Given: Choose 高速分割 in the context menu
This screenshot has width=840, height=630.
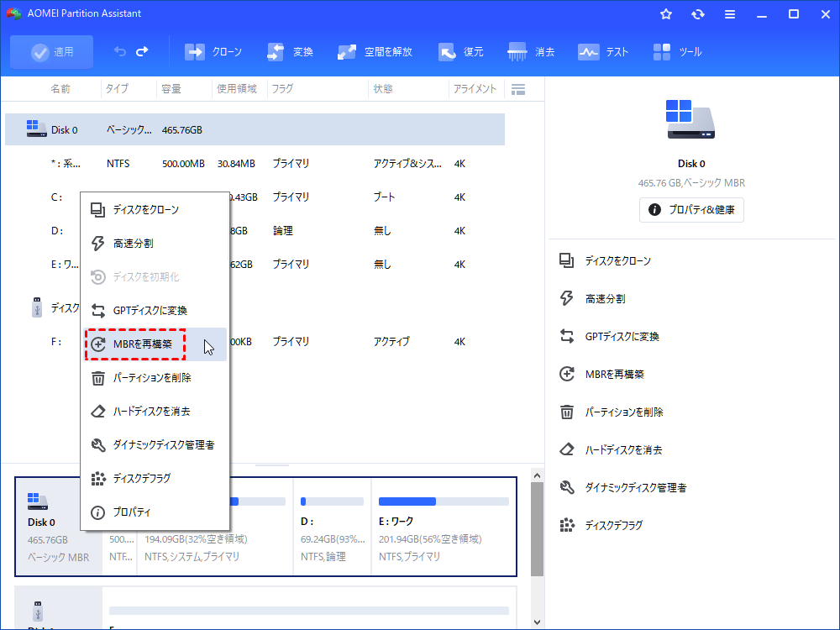Looking at the screenshot, I should pos(155,244).
